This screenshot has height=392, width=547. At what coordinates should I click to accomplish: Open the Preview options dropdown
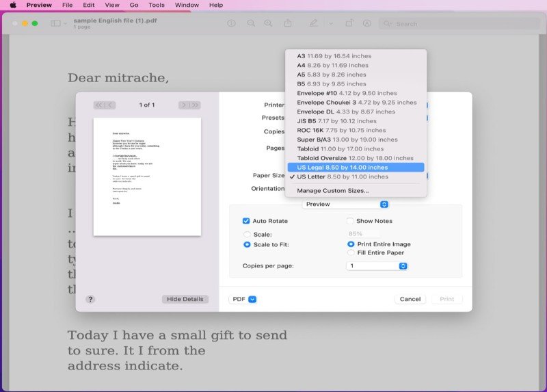click(x=345, y=204)
